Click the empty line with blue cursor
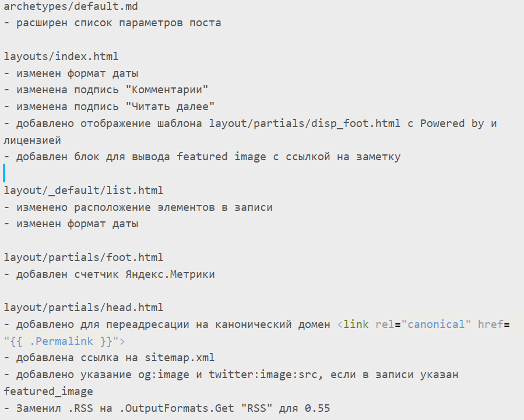 [4, 173]
